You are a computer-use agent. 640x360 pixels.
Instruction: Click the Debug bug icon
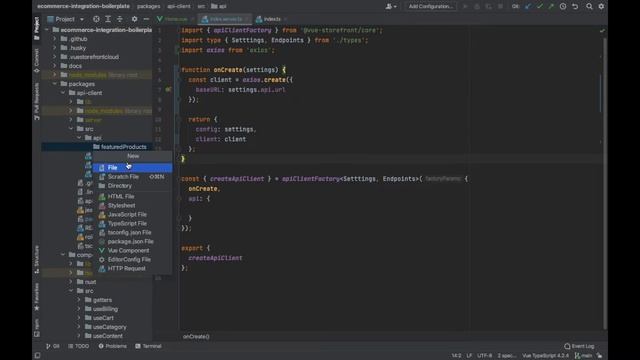point(477,7)
